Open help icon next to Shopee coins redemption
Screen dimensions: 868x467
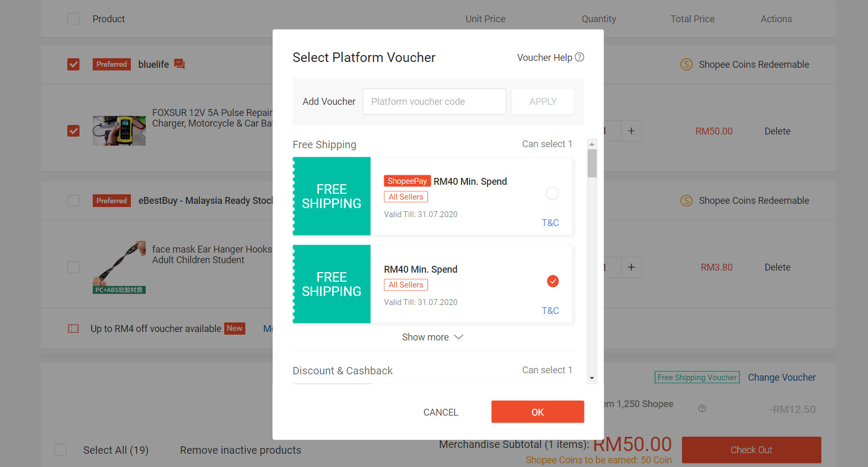click(x=702, y=408)
